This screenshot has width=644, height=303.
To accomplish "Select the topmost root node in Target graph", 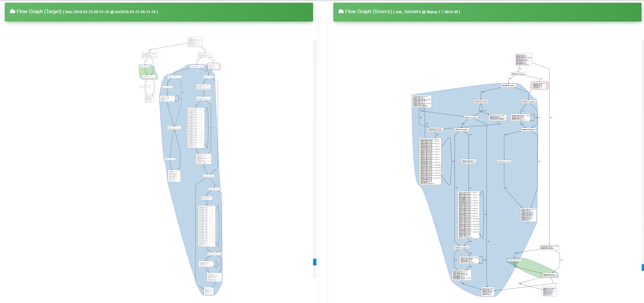I will [195, 42].
